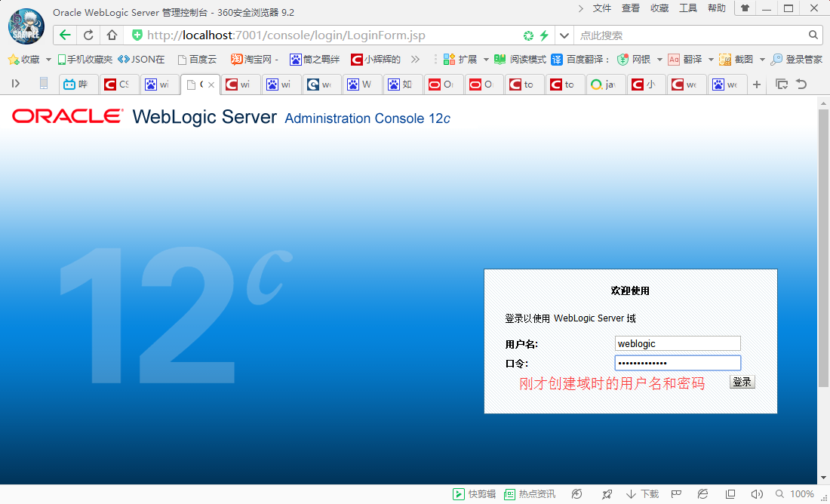Click the green security shield in address bar
830x504 pixels.
click(x=137, y=35)
